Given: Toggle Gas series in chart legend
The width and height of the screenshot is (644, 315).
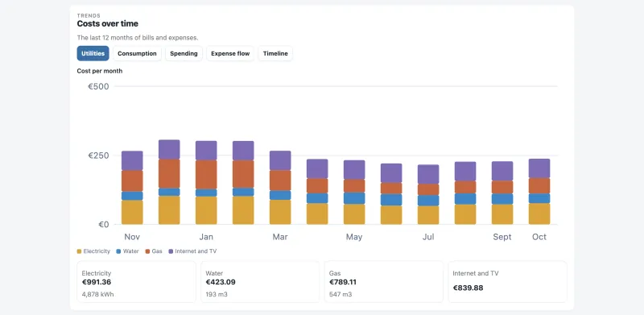Looking at the screenshot, I should point(154,251).
